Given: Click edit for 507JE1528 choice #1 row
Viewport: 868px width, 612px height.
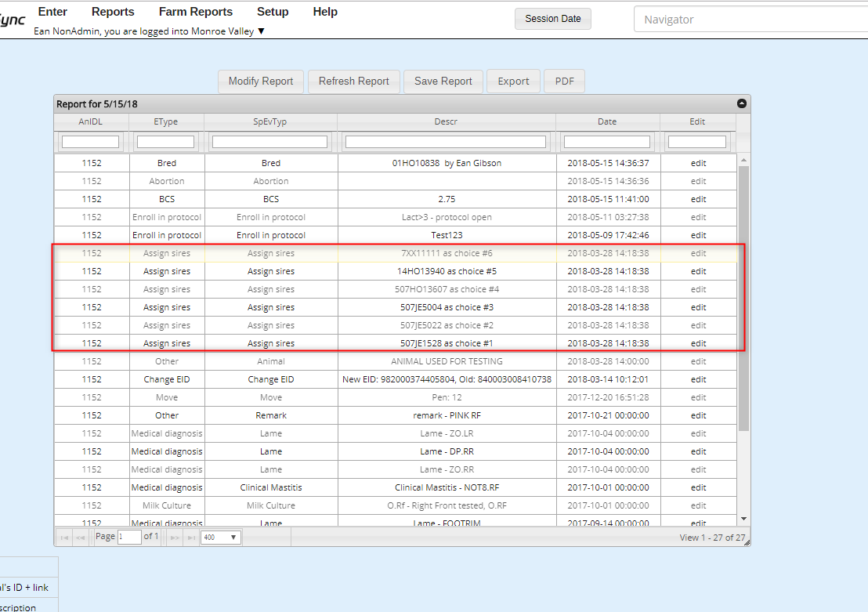Looking at the screenshot, I should pyautogui.click(x=698, y=343).
